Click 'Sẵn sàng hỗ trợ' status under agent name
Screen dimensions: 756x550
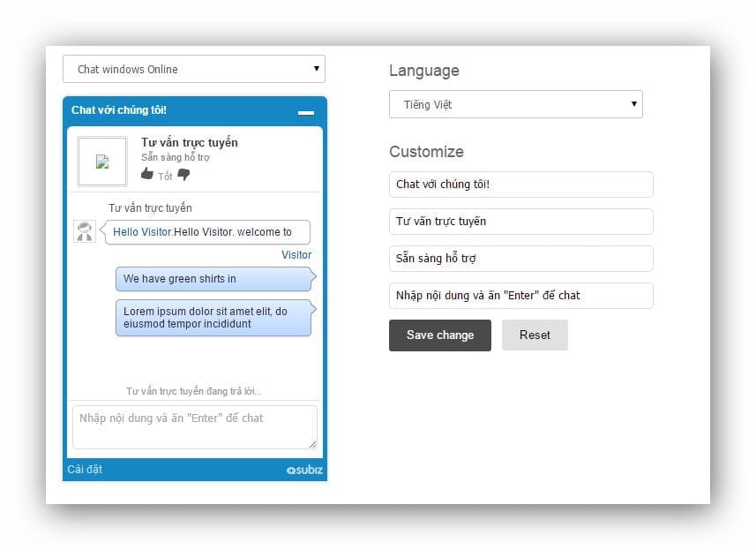(x=176, y=157)
